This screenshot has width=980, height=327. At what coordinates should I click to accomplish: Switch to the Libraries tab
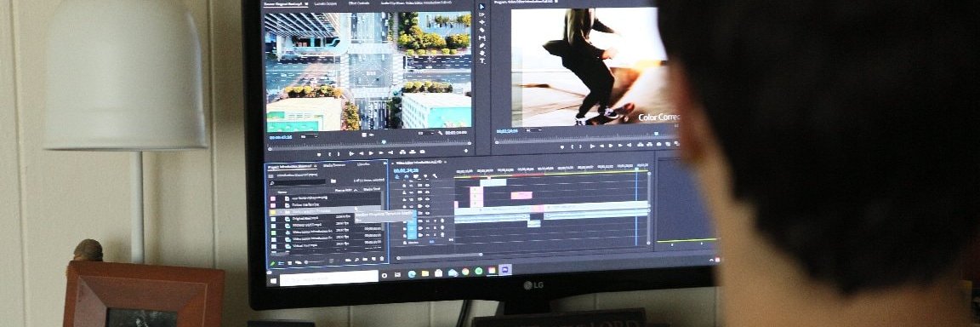364,164
